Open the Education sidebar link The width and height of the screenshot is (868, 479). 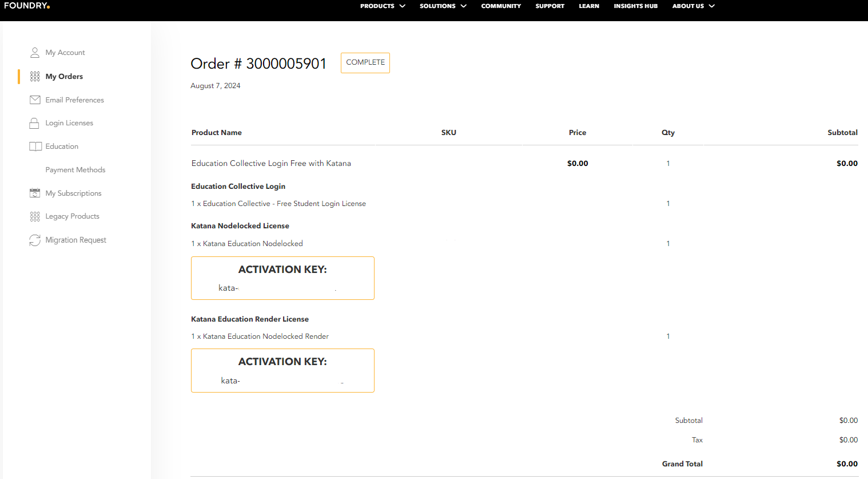click(62, 147)
